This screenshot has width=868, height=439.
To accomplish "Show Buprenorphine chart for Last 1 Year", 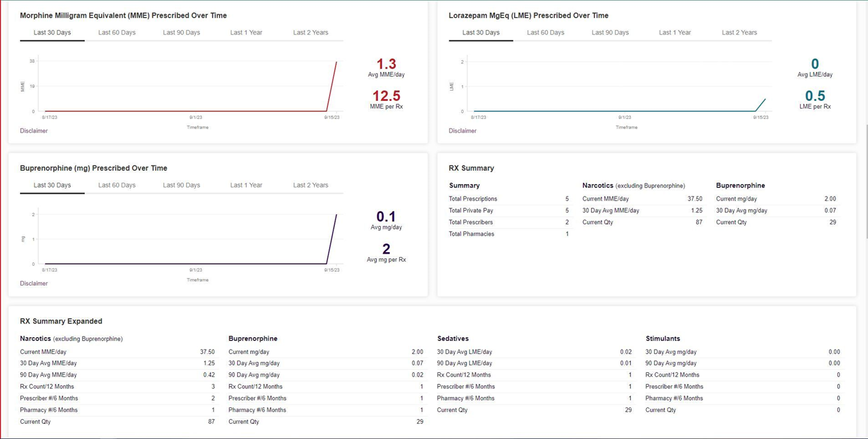I will pyautogui.click(x=246, y=185).
